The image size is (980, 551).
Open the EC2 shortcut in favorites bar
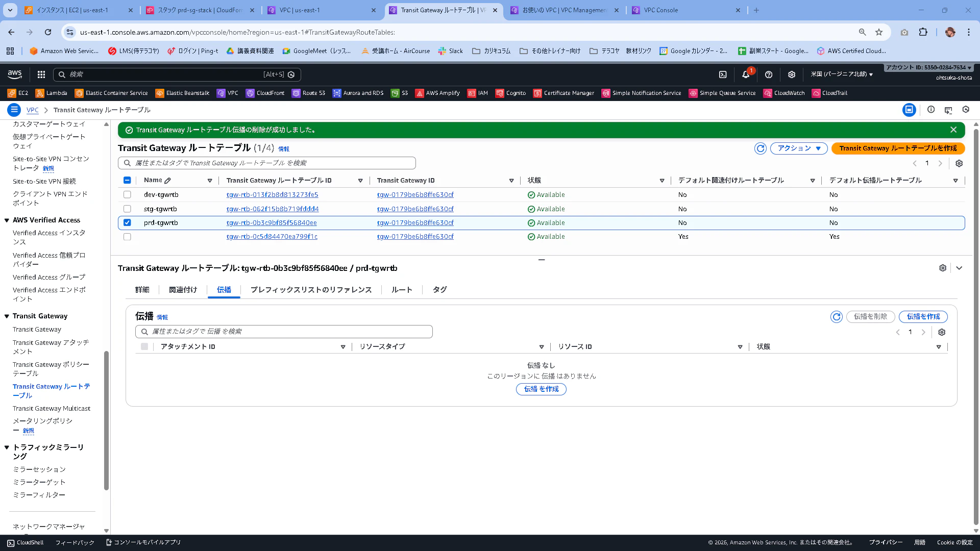tap(18, 93)
